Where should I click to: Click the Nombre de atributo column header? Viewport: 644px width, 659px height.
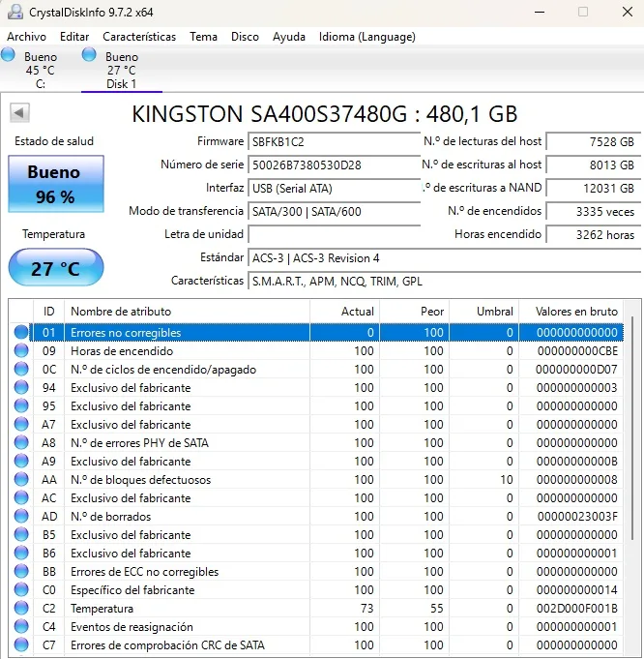point(187,312)
